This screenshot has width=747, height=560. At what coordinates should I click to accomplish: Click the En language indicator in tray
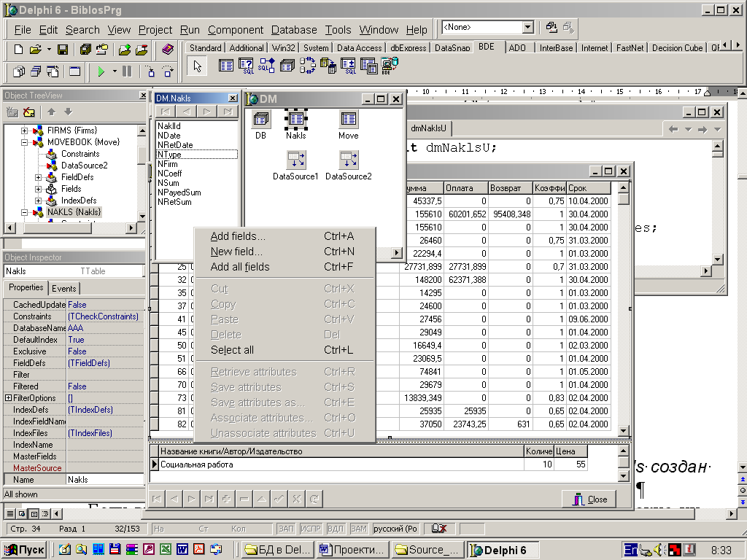pos(630,550)
